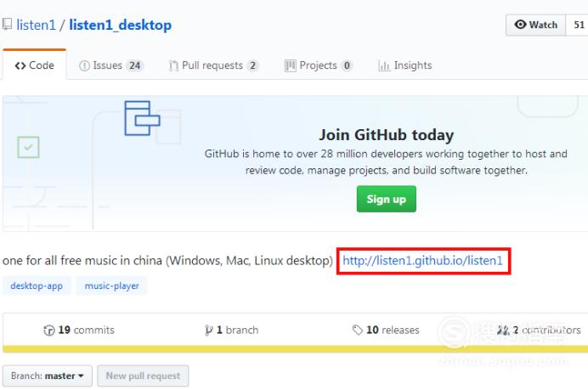
Task: Select the music-player topic tag
Action: coord(112,285)
